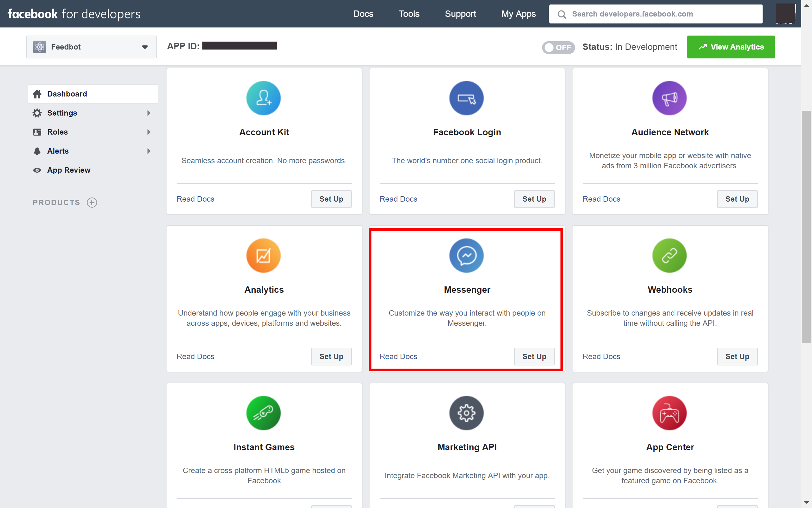Click the Settings gear icon in sidebar
This screenshot has height=508, width=812.
pos(37,113)
